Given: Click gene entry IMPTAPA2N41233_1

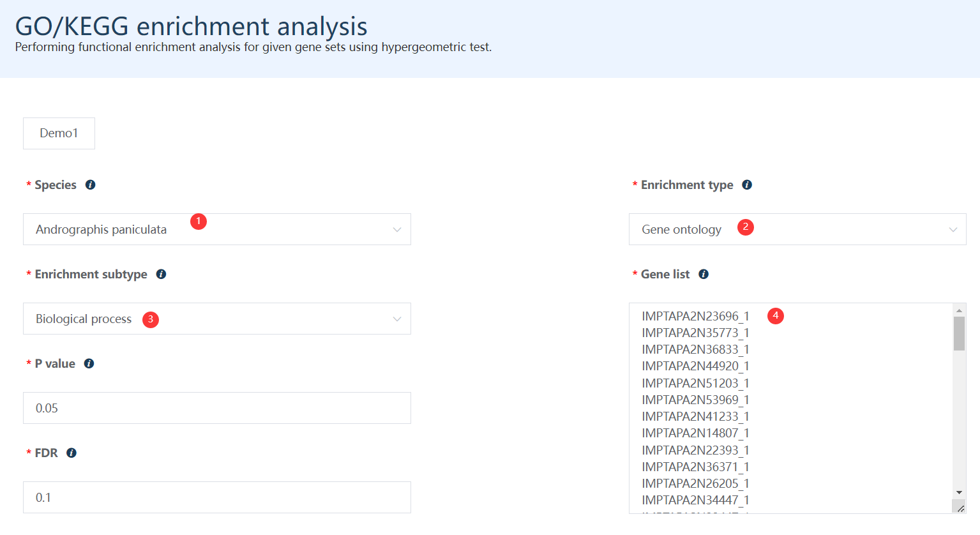Looking at the screenshot, I should click(x=695, y=416).
